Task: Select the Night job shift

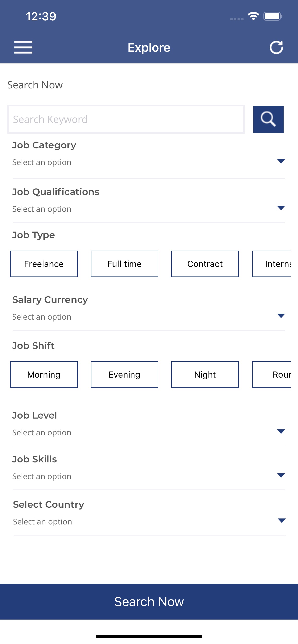Action: (x=205, y=374)
